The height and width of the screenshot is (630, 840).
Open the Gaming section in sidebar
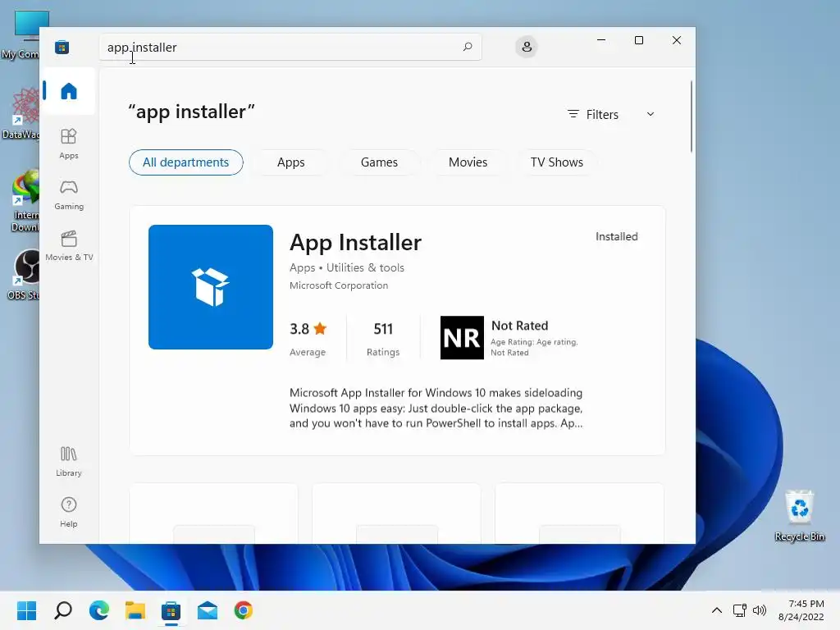pos(69,194)
